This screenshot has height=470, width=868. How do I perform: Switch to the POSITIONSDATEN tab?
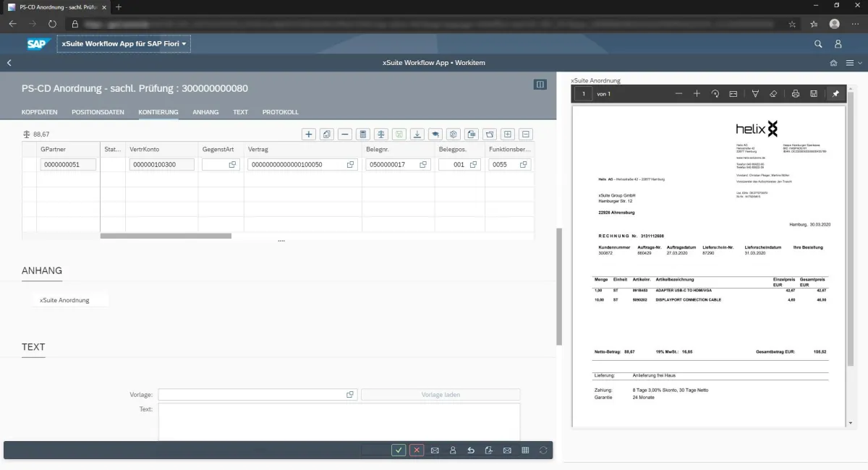(x=98, y=112)
